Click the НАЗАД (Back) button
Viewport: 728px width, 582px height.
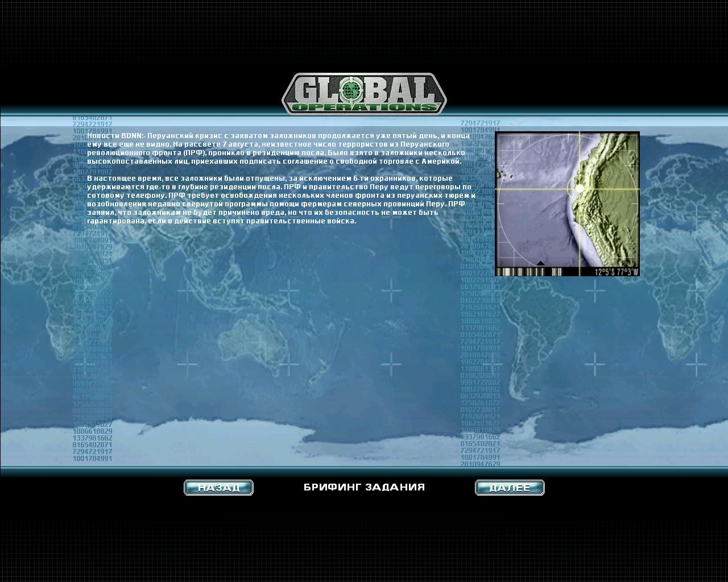[218, 488]
